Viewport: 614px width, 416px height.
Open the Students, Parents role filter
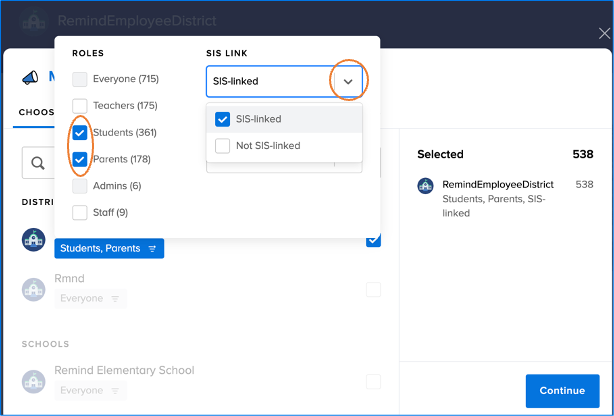[109, 248]
